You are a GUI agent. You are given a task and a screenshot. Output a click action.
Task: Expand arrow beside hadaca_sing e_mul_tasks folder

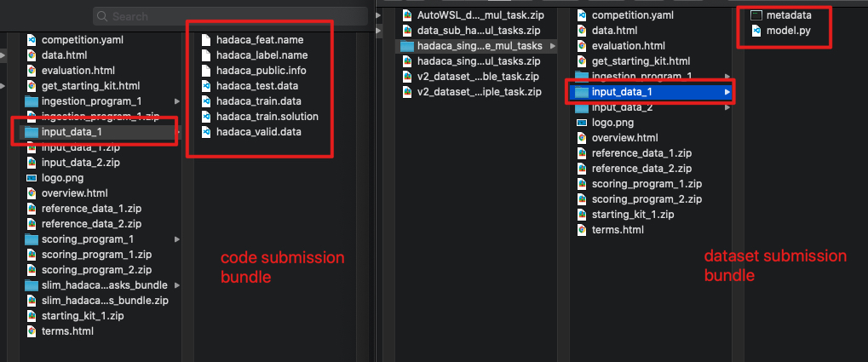coord(555,46)
